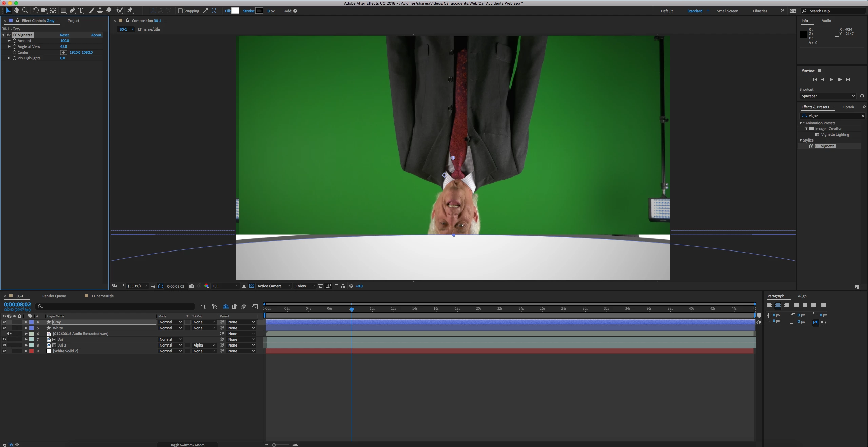
Task: Select the Rectangle shape tool
Action: pos(63,11)
